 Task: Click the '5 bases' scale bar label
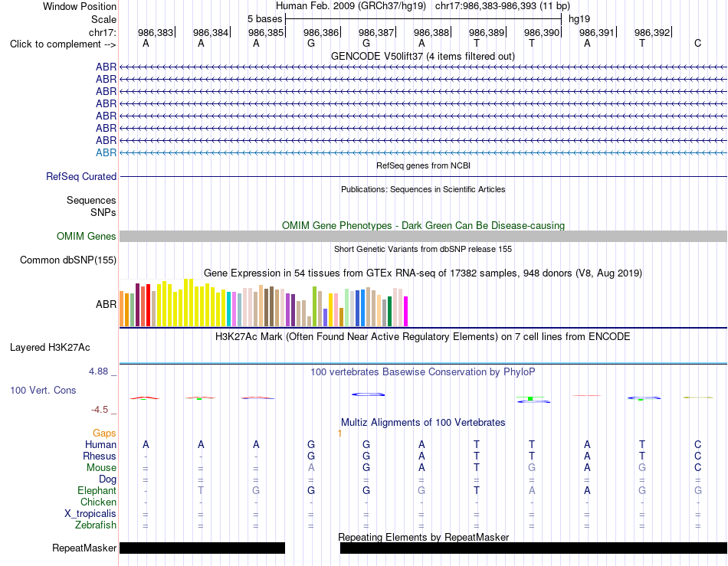point(264,19)
